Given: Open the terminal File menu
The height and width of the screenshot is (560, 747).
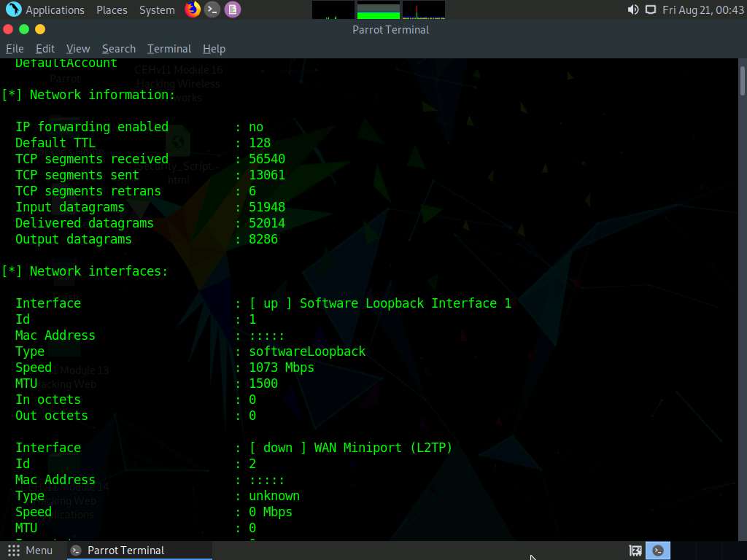Looking at the screenshot, I should click(15, 49).
